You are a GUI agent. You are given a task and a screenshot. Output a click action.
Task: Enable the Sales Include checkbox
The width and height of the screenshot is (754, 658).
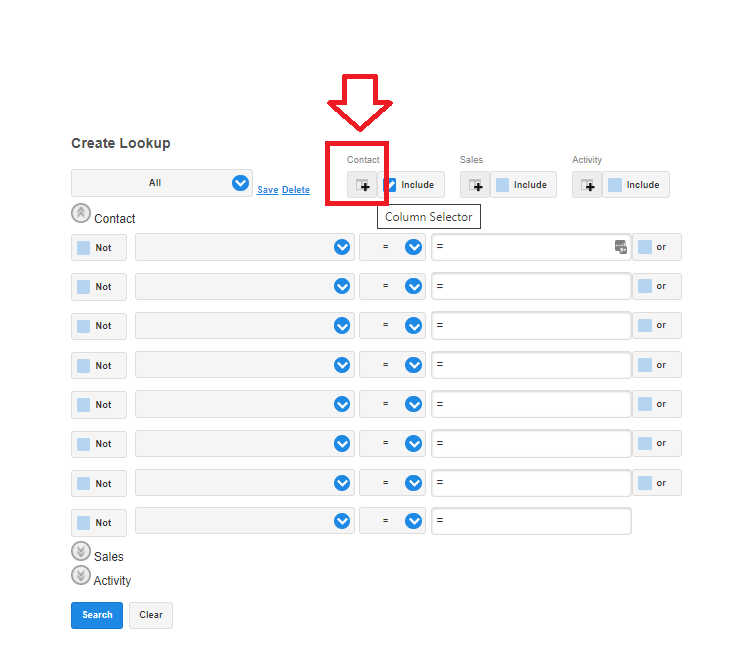click(503, 185)
